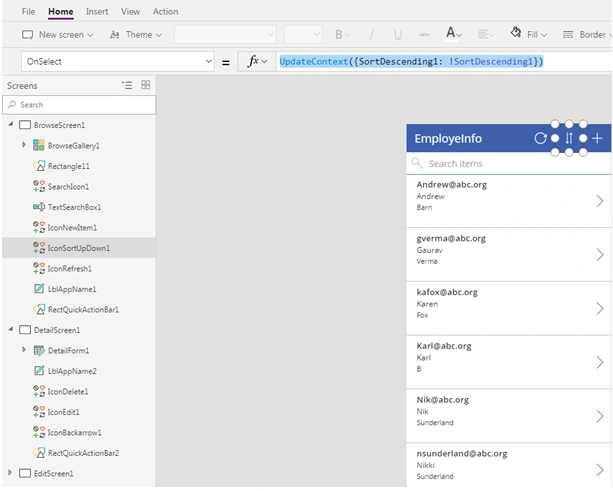This screenshot has height=491, width=613.
Task: Open the File menu
Action: tap(28, 12)
